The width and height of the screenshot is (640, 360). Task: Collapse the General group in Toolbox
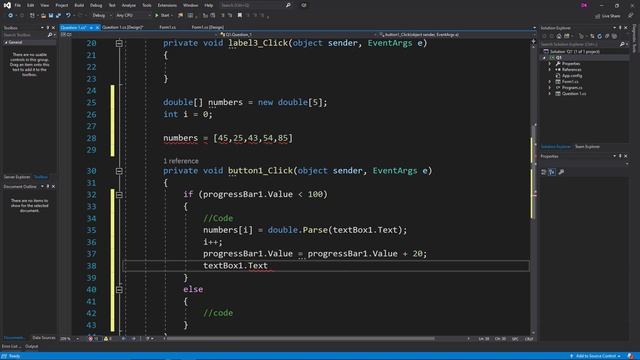point(6,42)
